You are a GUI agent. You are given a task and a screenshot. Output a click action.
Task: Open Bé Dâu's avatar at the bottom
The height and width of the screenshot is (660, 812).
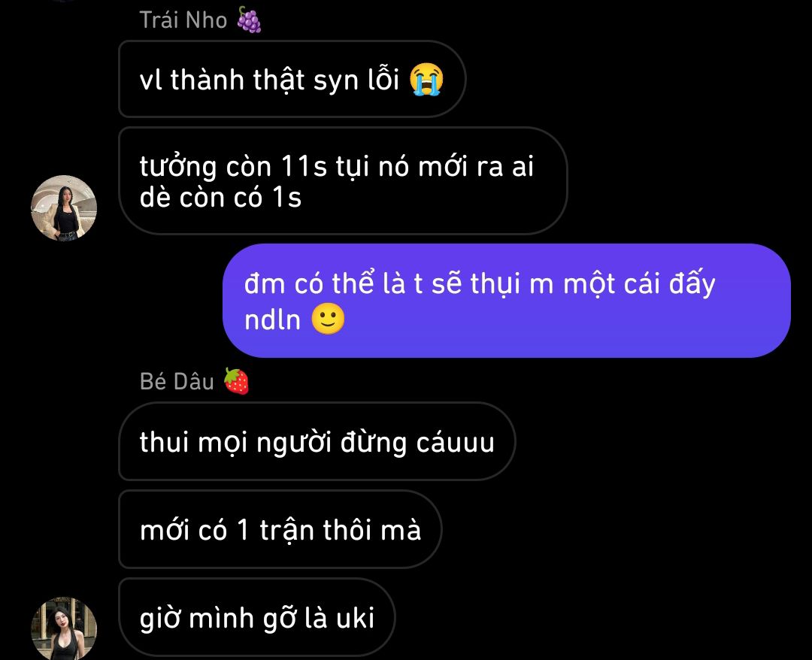point(64,629)
